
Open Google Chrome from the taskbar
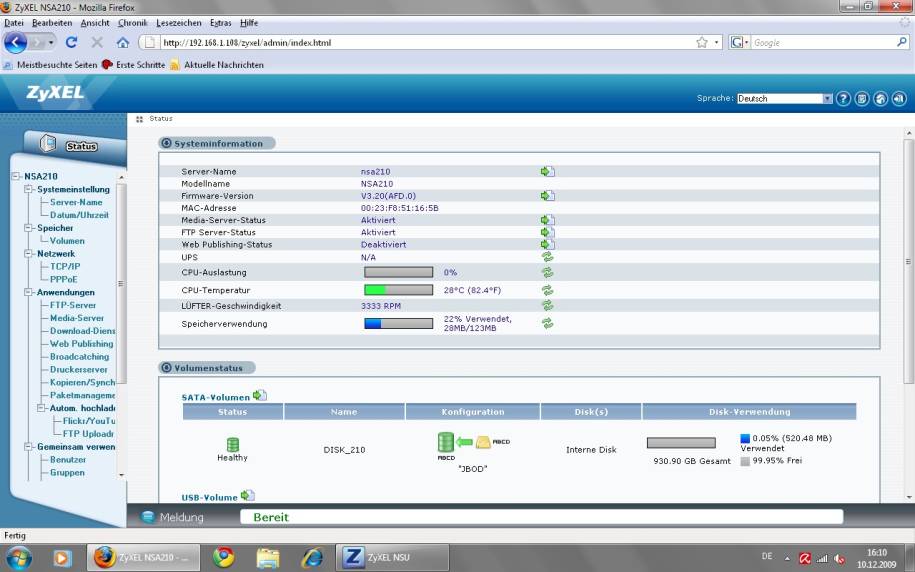click(223, 557)
